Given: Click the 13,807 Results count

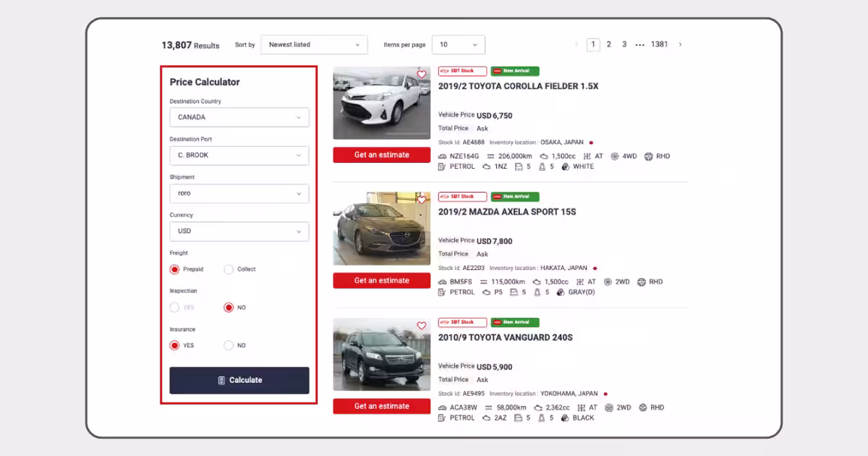Looking at the screenshot, I should [190, 45].
